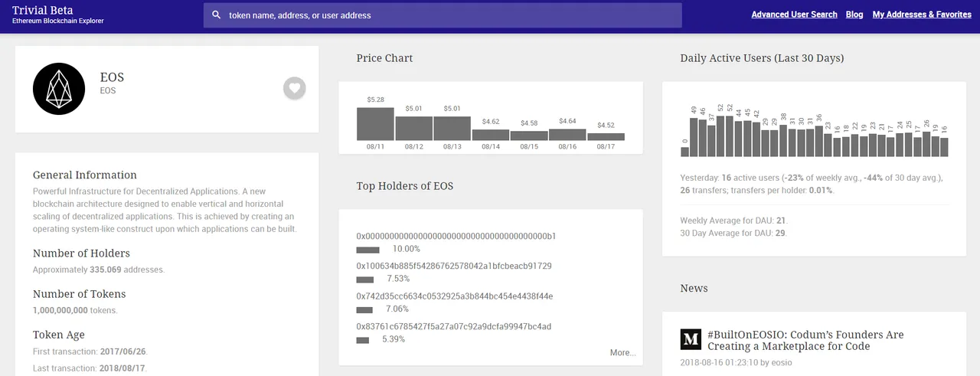Click the News section heading
This screenshot has width=980, height=376.
(x=694, y=289)
